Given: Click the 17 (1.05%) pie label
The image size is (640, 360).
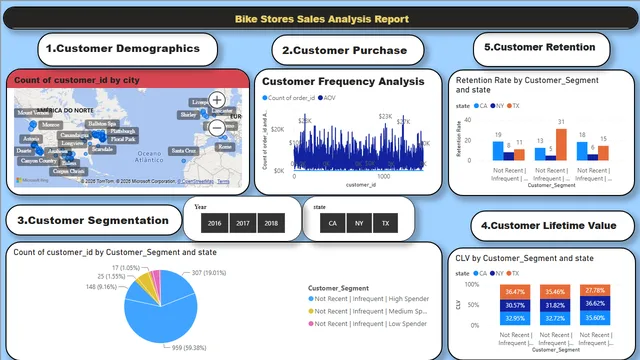Looking at the screenshot, I should coord(126,268).
